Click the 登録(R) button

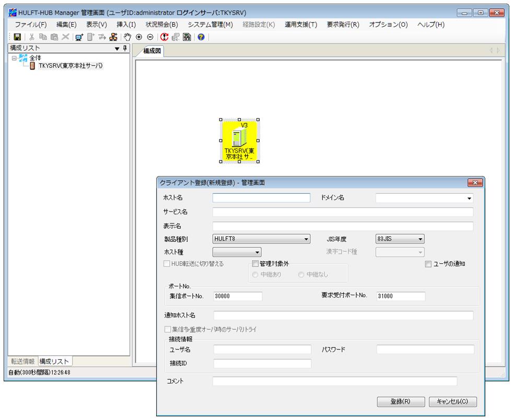401,402
